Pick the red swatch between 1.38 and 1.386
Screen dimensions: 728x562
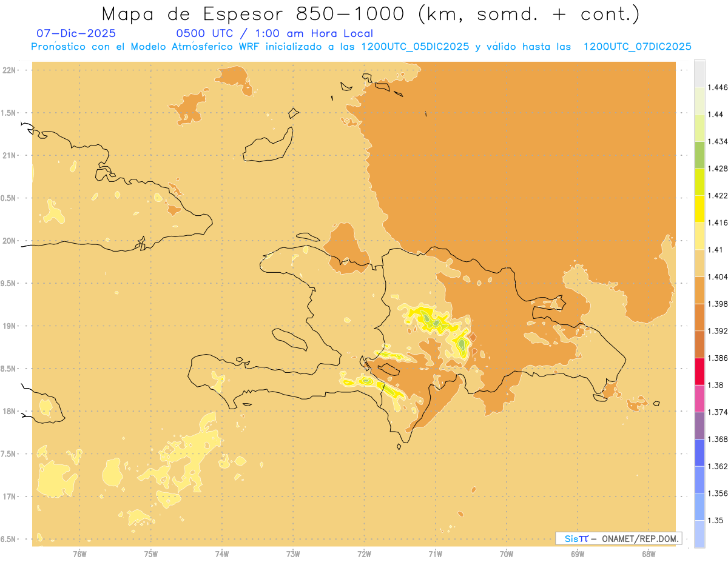coord(699,371)
